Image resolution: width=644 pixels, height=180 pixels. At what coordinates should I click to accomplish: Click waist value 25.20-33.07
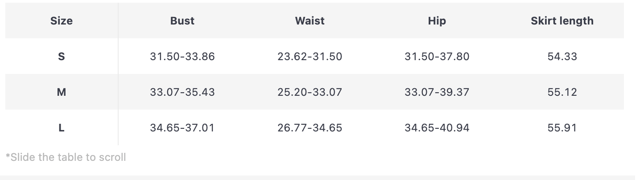pos(310,92)
